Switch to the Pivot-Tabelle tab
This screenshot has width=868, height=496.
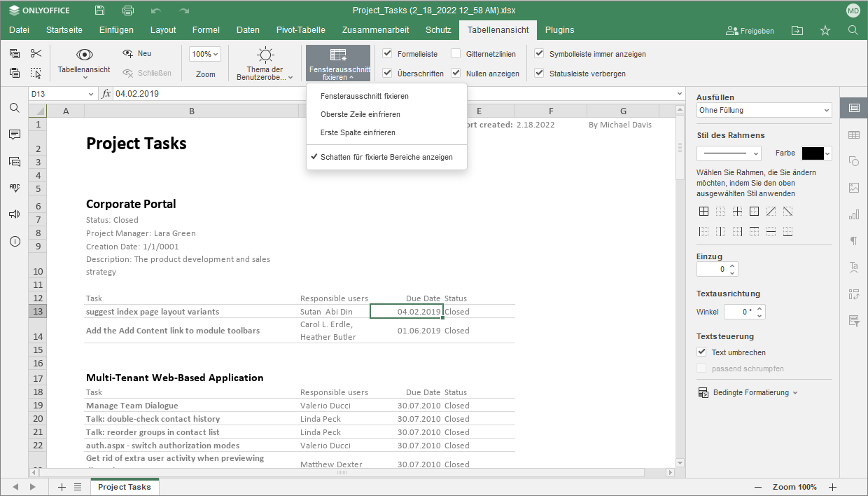tap(301, 30)
